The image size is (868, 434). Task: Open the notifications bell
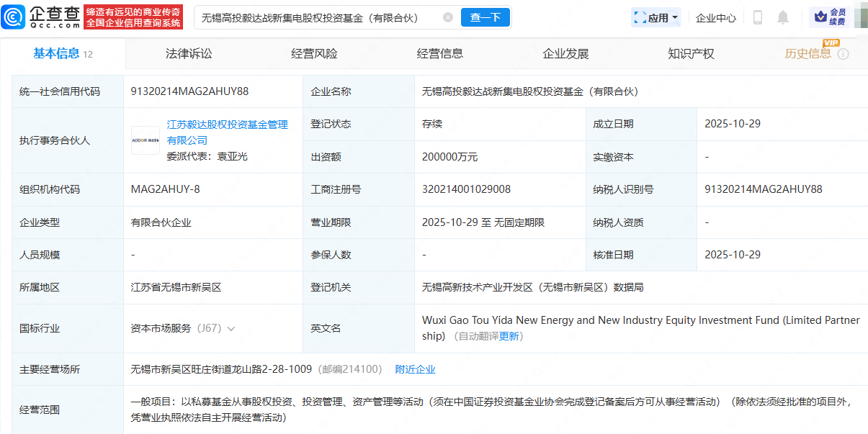783,17
